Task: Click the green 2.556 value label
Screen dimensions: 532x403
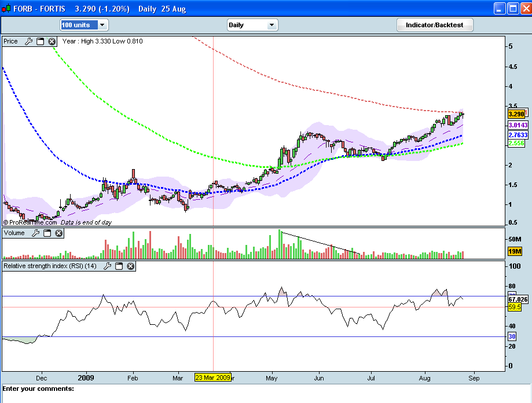Action: pos(516,143)
